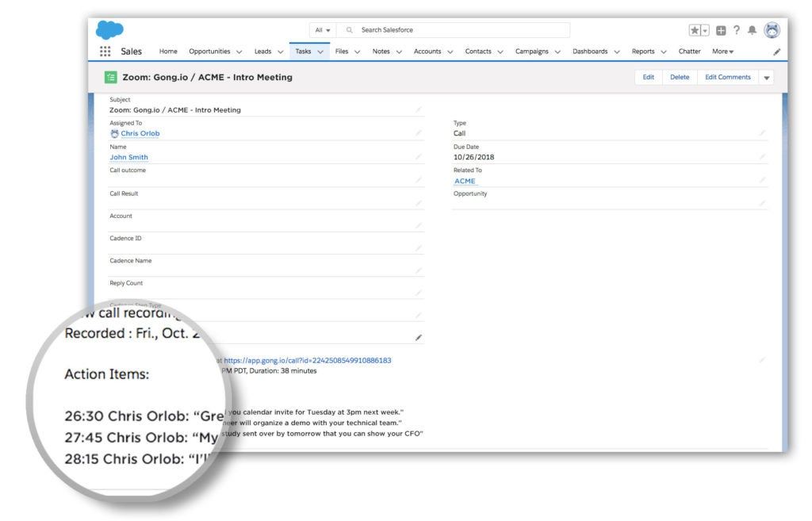Screen dimensions: 812x521
Task: Open the user profile avatar
Action: click(x=770, y=30)
